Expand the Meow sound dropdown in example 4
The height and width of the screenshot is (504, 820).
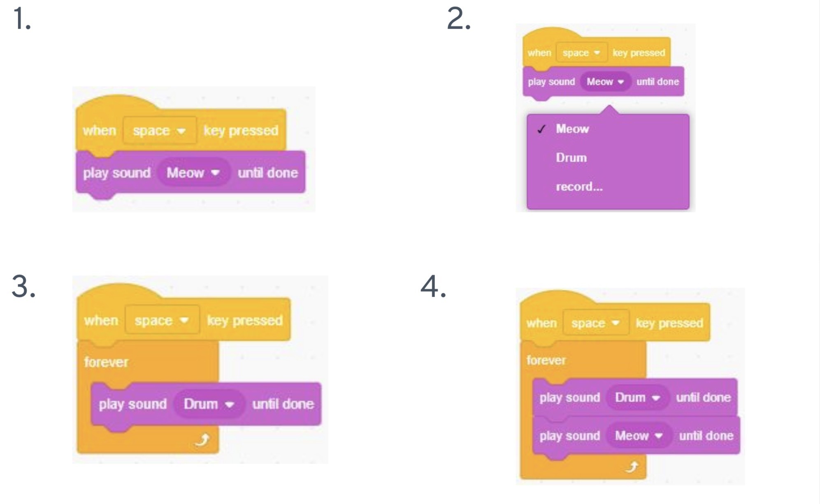point(639,436)
